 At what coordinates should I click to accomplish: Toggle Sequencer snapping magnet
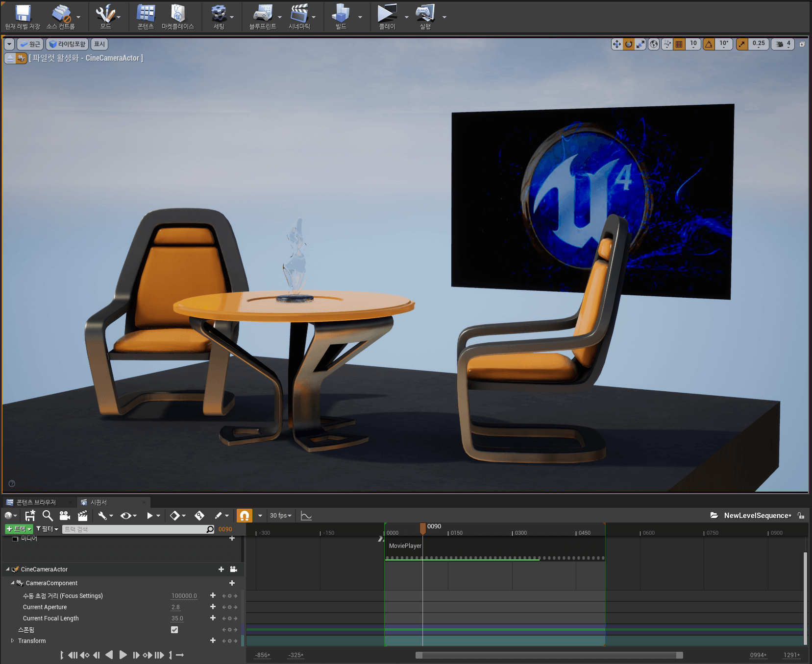point(244,516)
